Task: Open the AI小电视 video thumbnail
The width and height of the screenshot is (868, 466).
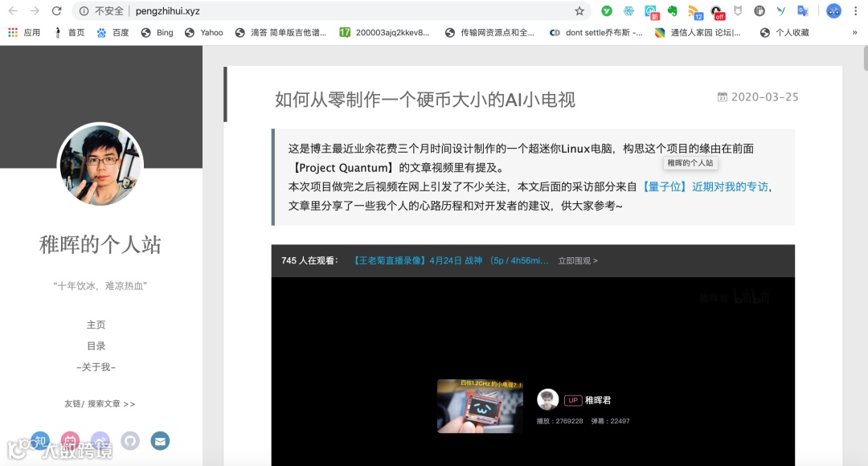Action: (x=480, y=407)
